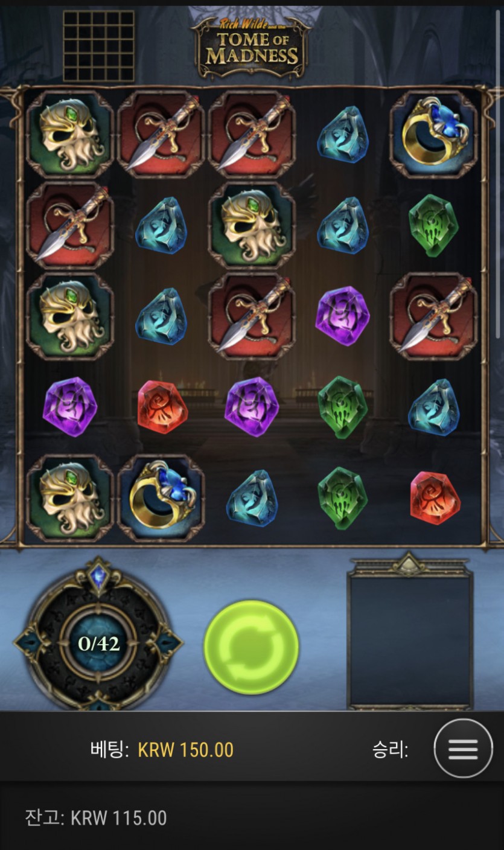
Task: Select the dagger symbol in first column
Action: [x=70, y=225]
